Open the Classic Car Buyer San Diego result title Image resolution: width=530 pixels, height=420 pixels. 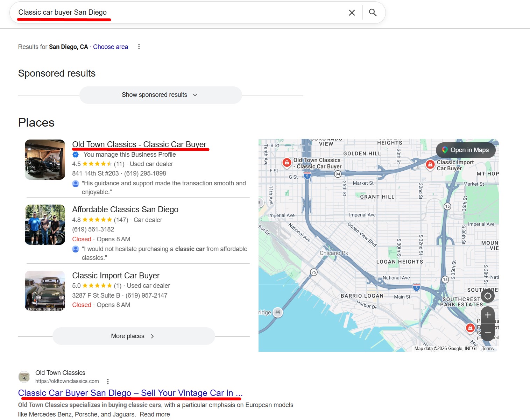130,393
